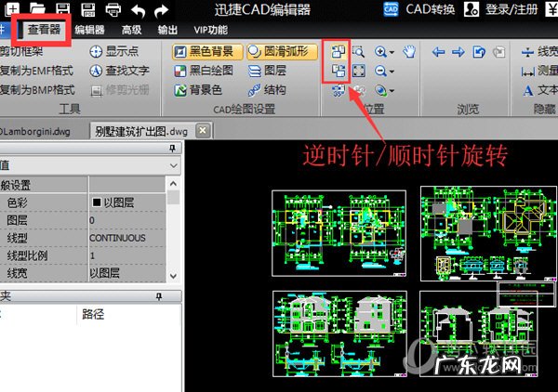558x392 pixels.
Task: Click the 线型 value CONTINUOUS
Action: 127,238
